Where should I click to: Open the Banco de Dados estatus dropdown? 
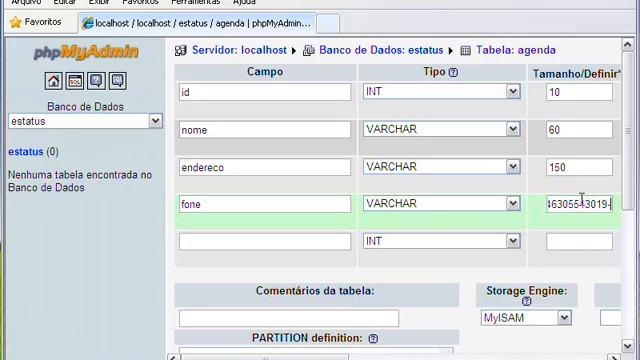156,121
